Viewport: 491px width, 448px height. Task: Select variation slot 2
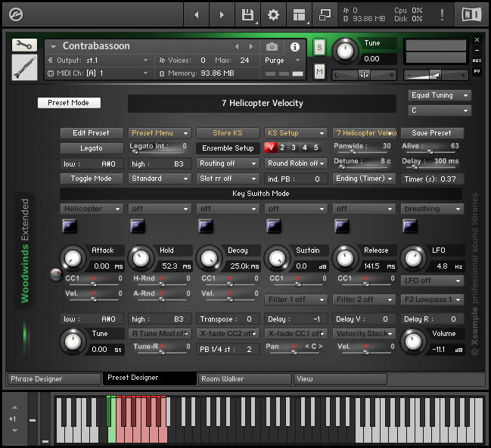282,148
